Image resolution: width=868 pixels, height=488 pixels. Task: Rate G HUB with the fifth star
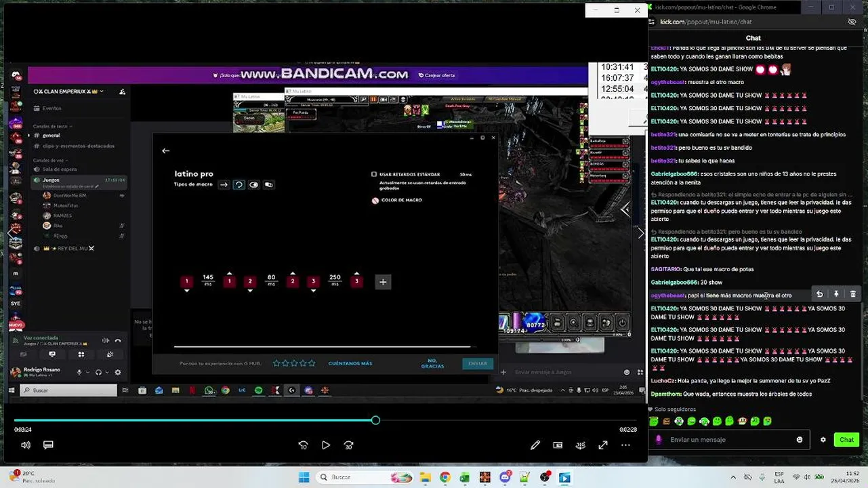coord(312,363)
